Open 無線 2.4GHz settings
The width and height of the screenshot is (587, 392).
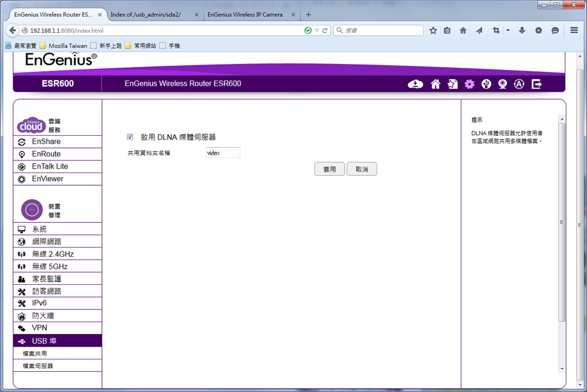pos(57,254)
